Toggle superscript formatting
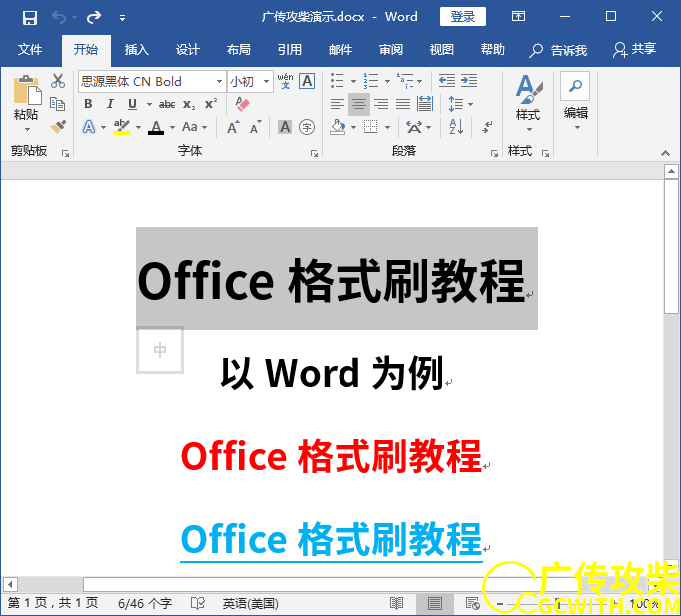The height and width of the screenshot is (616, 681). [211, 104]
